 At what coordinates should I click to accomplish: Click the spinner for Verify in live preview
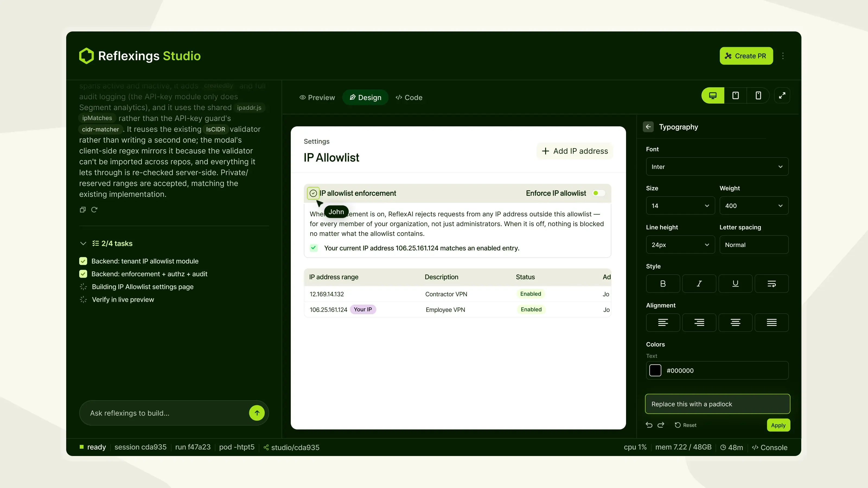[83, 300]
